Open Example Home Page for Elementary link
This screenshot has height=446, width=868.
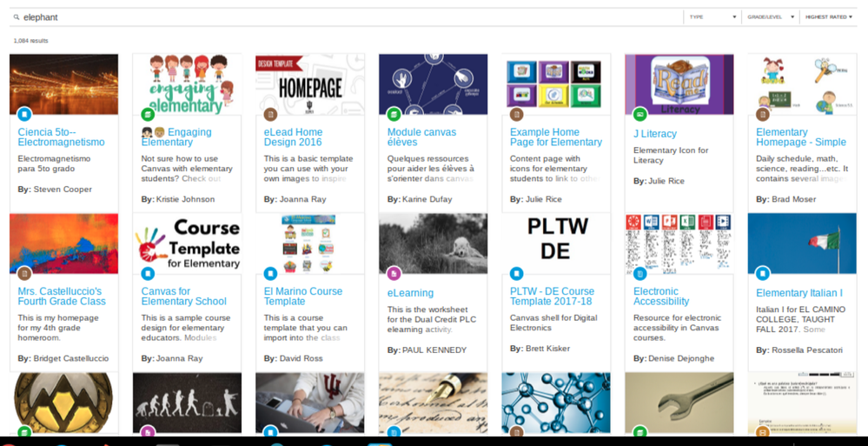click(x=556, y=136)
